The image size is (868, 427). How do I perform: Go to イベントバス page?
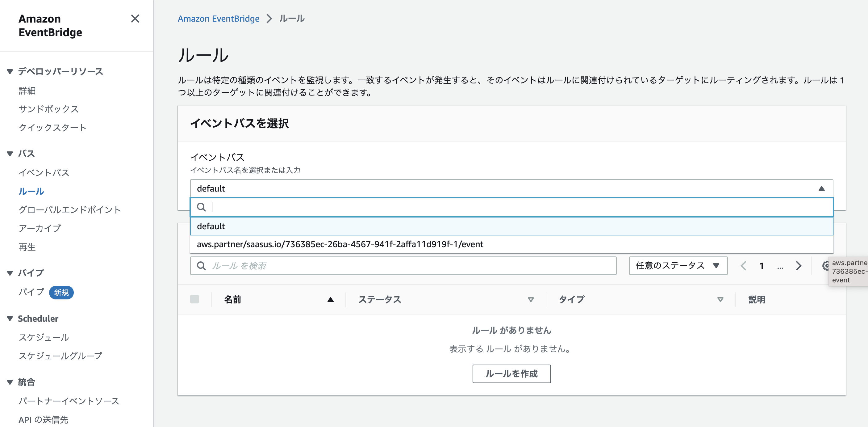pyautogui.click(x=44, y=173)
